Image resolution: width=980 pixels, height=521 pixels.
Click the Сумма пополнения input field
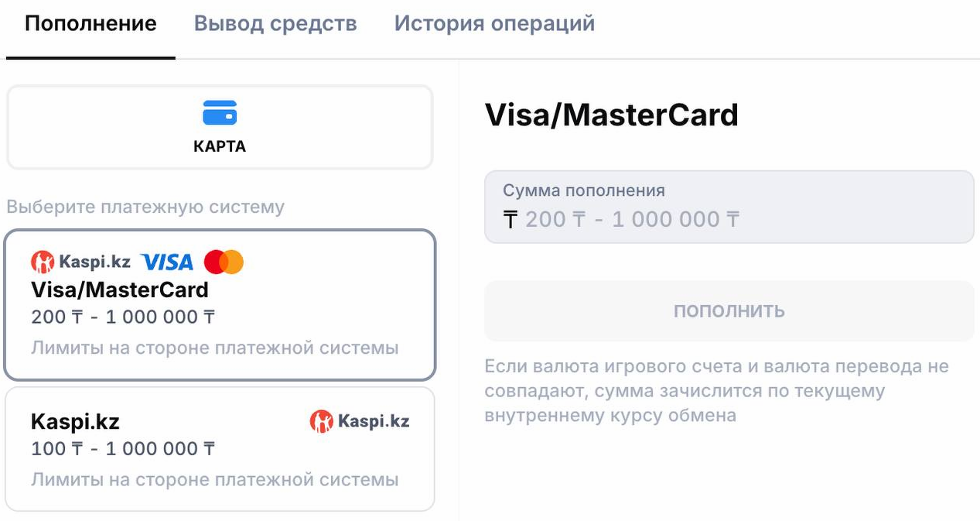click(x=729, y=207)
